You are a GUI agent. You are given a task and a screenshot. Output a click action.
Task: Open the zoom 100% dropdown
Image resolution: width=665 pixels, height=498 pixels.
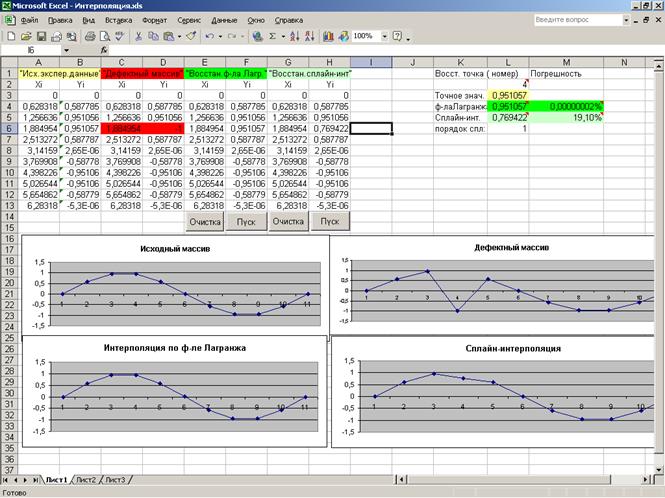pos(383,36)
